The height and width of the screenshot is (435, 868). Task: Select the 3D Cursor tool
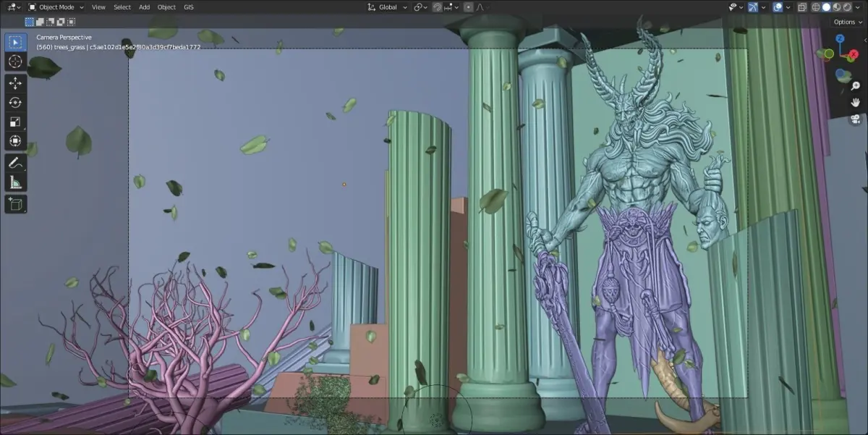(15, 62)
